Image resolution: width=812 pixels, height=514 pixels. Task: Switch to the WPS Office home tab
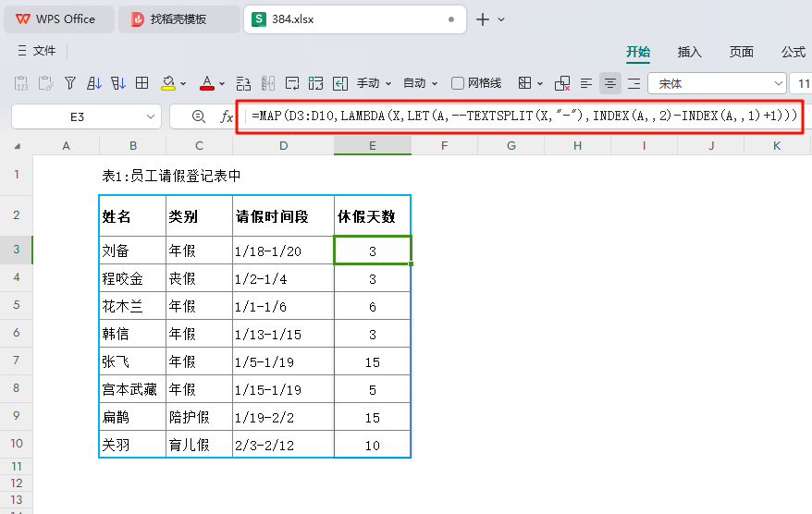point(59,19)
